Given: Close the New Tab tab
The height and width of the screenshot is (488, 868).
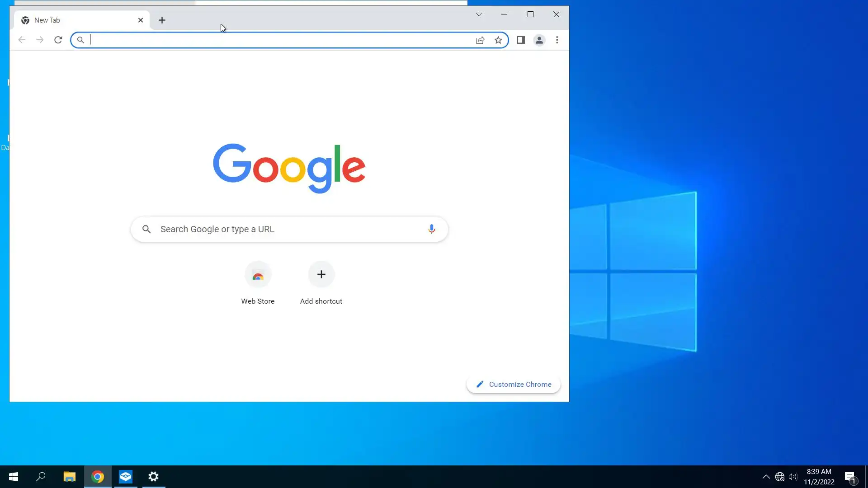Looking at the screenshot, I should click(x=141, y=20).
